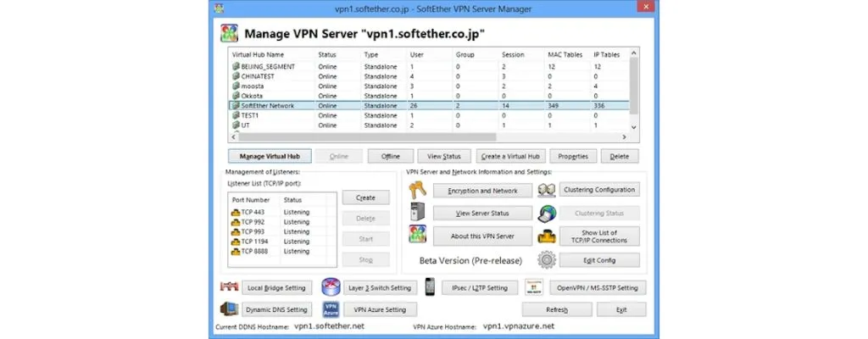Screen dimensions: 868x339
Task: Open Layer 3 Switch Setting
Action: (x=380, y=288)
